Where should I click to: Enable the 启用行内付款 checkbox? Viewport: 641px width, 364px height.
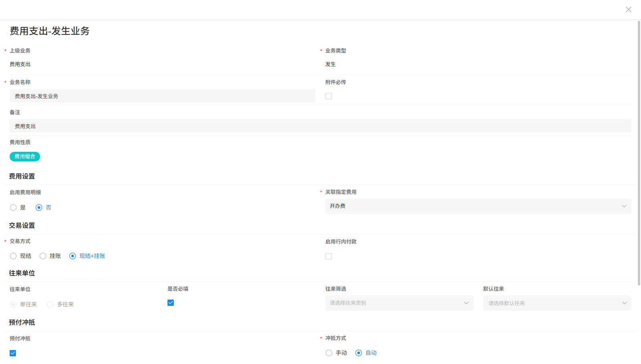329,256
